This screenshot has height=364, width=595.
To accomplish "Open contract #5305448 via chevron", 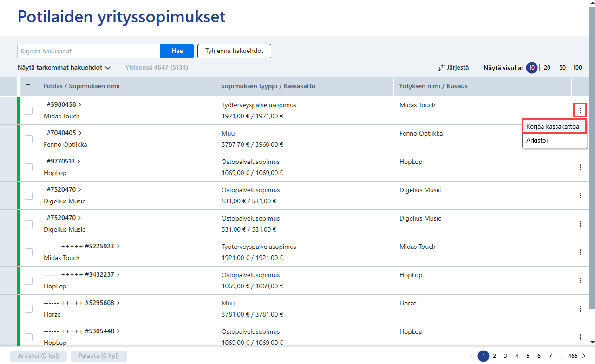I will 118,331.
